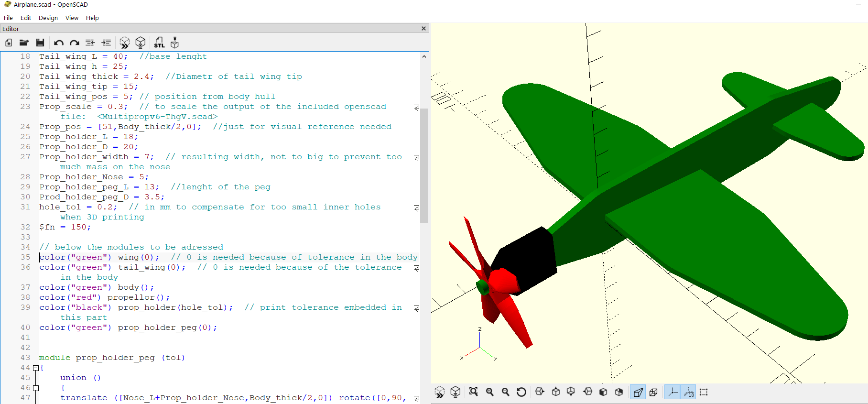Image resolution: width=868 pixels, height=404 pixels.
Task: Click the "module prop_holder_peg (tol)" line
Action: [x=112, y=358]
